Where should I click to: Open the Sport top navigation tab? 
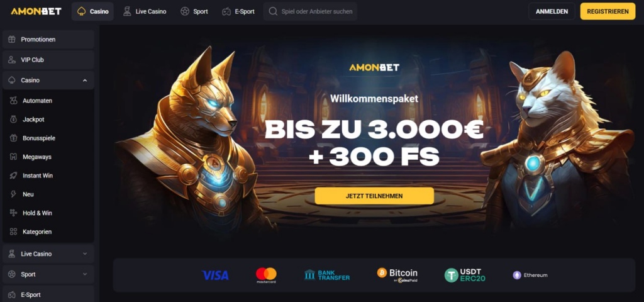194,11
